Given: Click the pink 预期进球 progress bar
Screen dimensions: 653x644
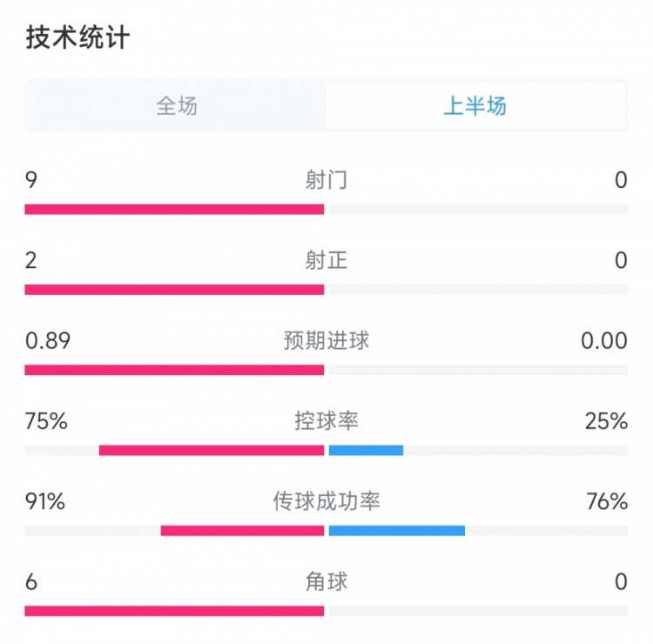Looking at the screenshot, I should tap(174, 370).
